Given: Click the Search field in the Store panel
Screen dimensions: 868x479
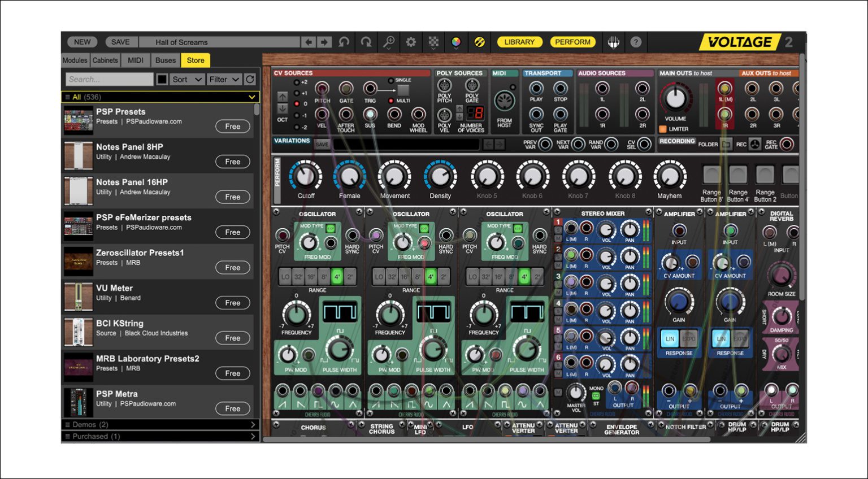Looking at the screenshot, I should tap(109, 79).
